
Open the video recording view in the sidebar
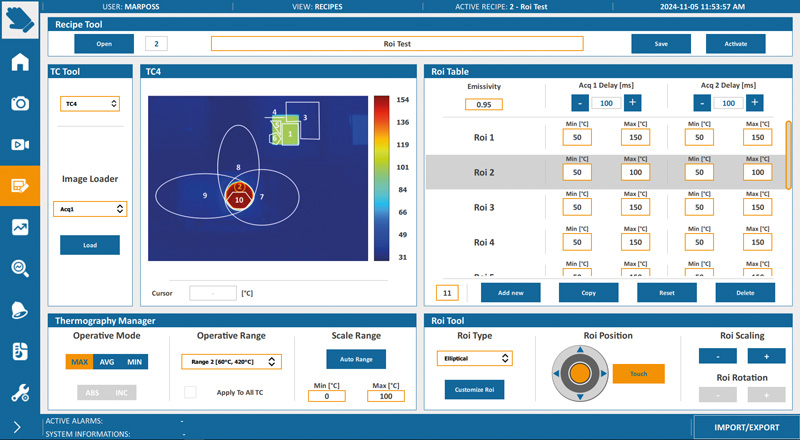pyautogui.click(x=20, y=144)
